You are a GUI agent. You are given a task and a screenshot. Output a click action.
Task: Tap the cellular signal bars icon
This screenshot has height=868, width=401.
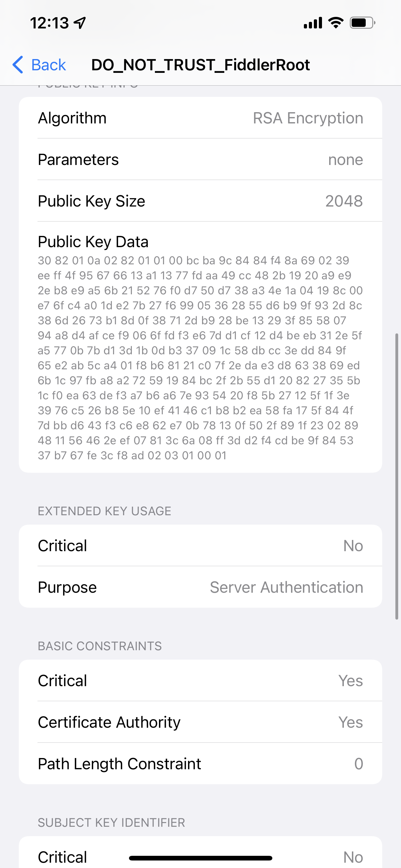point(313,23)
